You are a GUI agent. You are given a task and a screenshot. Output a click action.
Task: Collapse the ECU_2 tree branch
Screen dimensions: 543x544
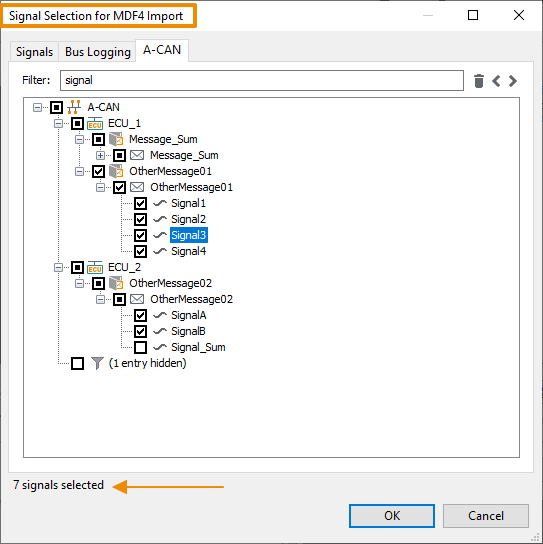[x=58, y=267]
